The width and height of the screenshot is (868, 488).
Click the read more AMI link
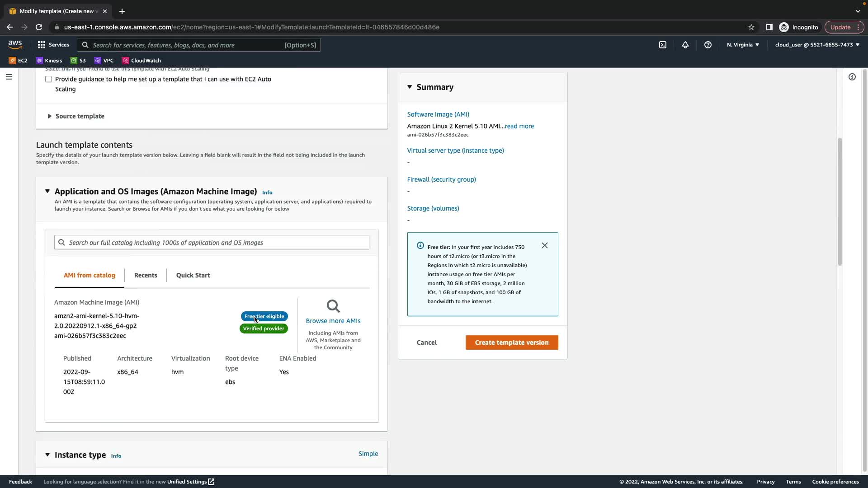pyautogui.click(x=519, y=126)
